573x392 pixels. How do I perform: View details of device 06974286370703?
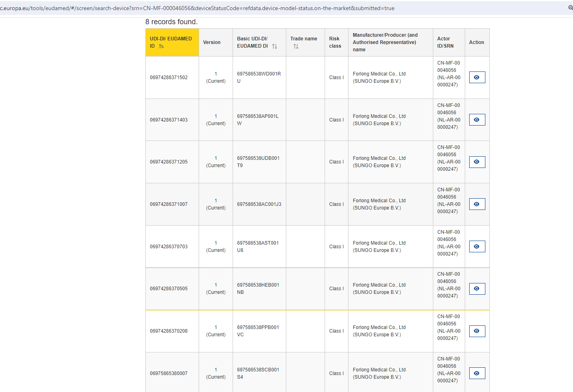pos(477,247)
